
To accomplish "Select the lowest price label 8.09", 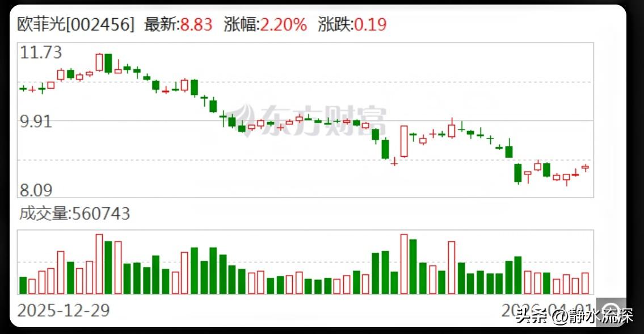I will pyautogui.click(x=36, y=190).
